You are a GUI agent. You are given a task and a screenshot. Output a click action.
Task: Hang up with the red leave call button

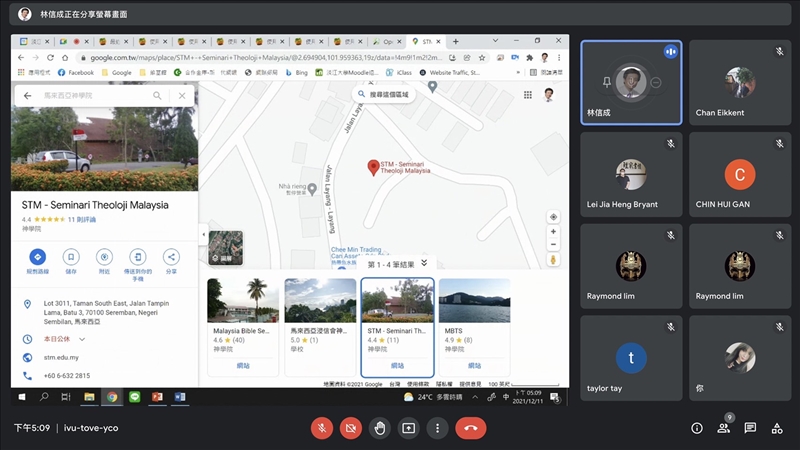tap(470, 428)
